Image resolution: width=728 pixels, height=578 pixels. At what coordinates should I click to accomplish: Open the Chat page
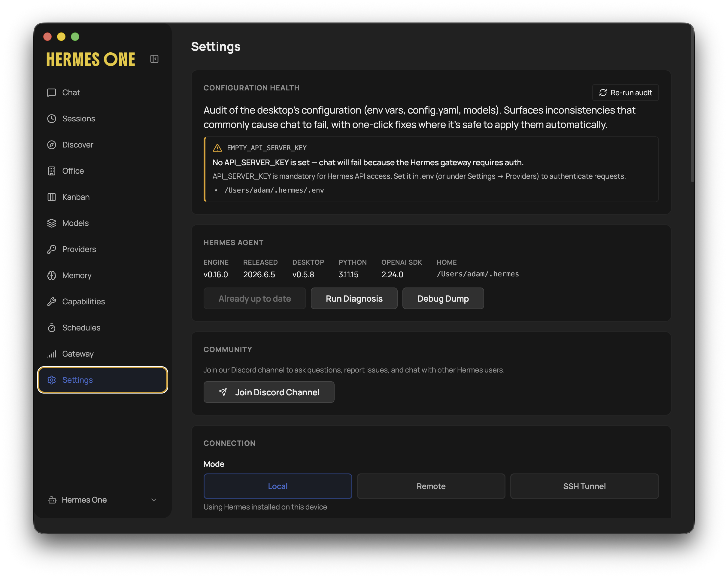pos(103,93)
